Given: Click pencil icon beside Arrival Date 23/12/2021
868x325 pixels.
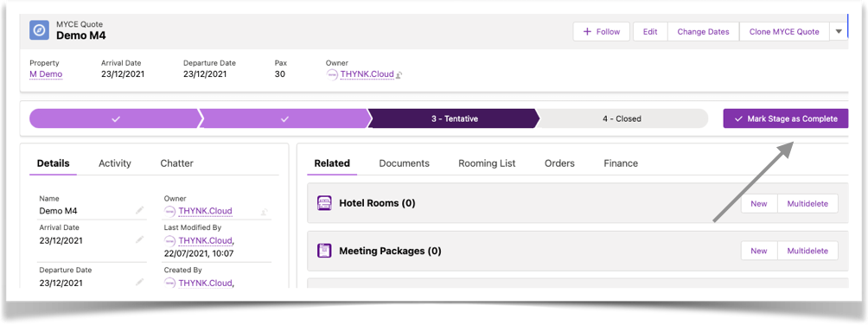Looking at the screenshot, I should coord(140,239).
